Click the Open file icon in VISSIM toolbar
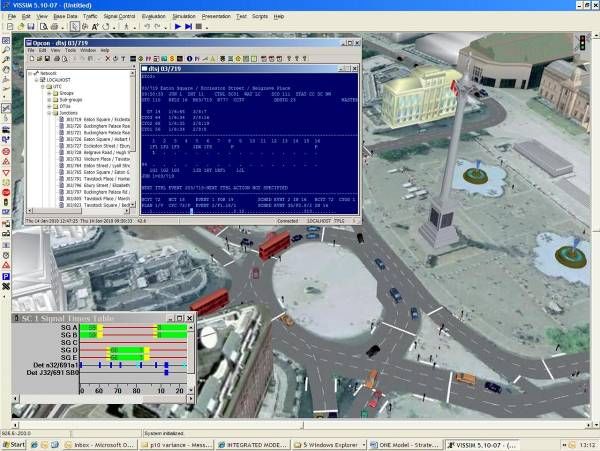The height and width of the screenshot is (451, 600). pyautogui.click(x=21, y=26)
